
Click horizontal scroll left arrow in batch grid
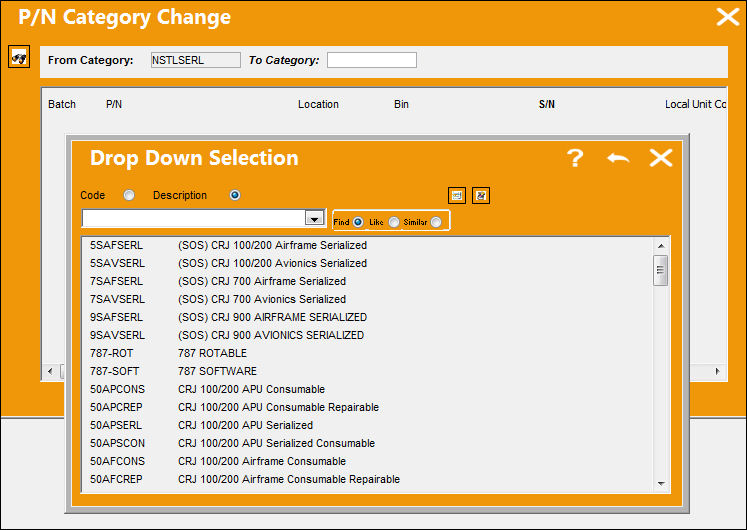tap(50, 371)
